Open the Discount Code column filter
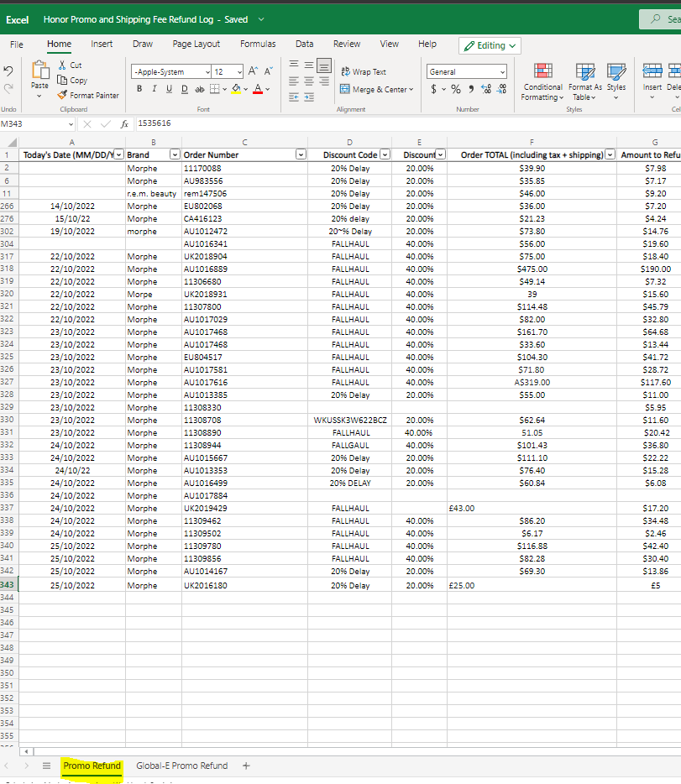This screenshot has height=784, width=681. pos(385,154)
